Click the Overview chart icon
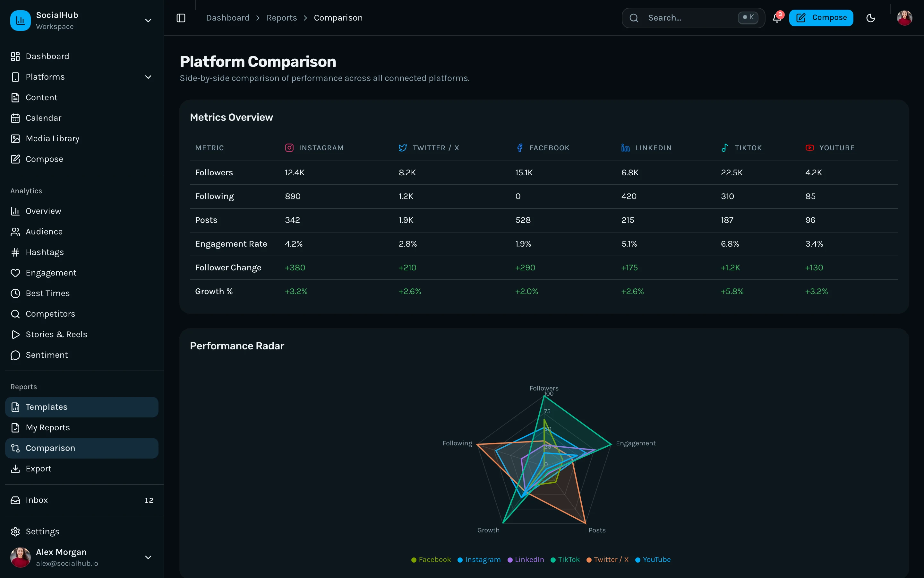924x578 pixels. click(x=15, y=211)
